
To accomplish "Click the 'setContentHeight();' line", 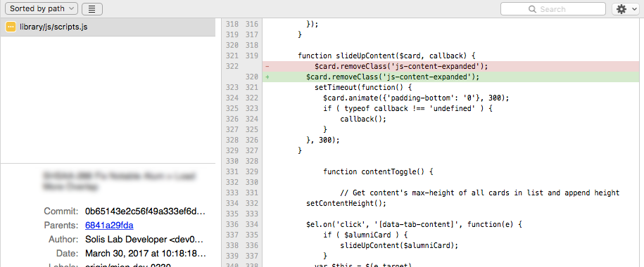I will [347, 204].
